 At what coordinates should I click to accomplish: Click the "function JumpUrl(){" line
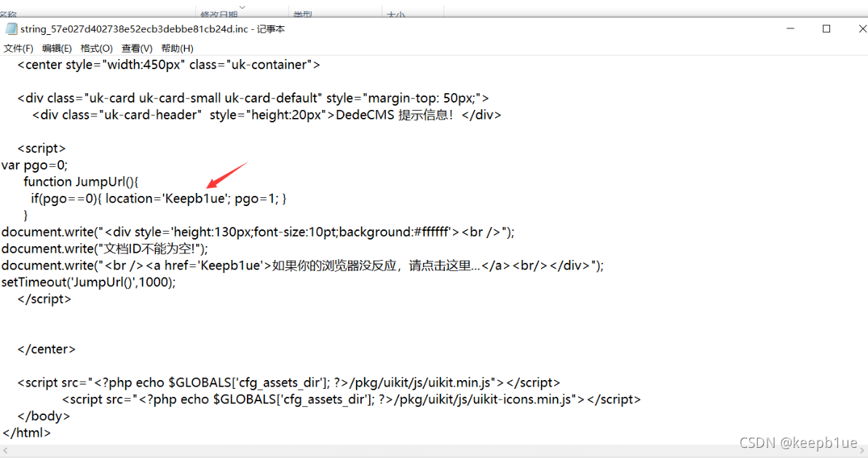81,181
